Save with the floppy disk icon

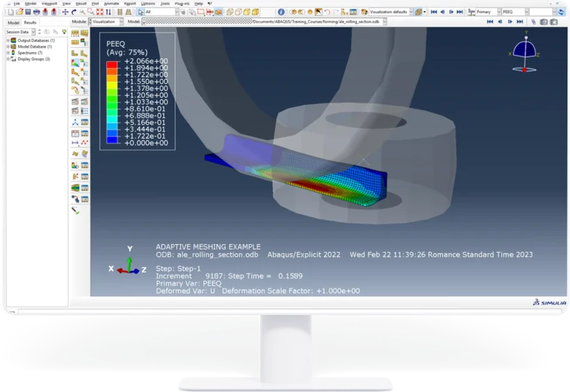pos(28,12)
